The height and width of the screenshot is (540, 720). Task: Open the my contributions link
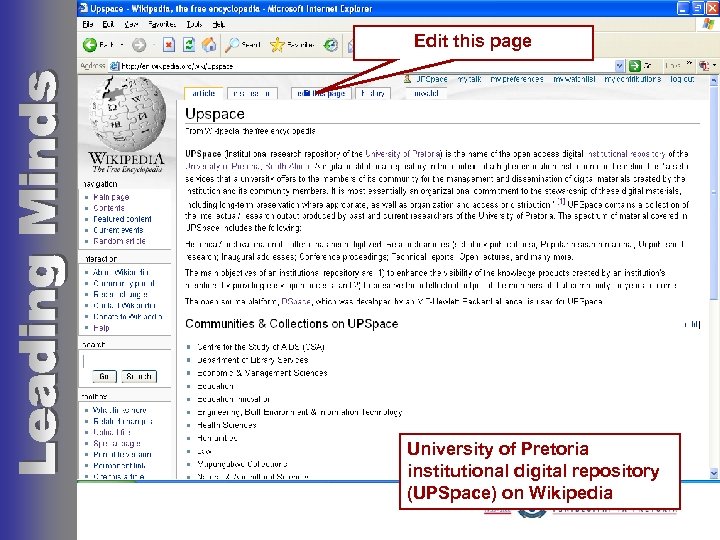click(632, 79)
